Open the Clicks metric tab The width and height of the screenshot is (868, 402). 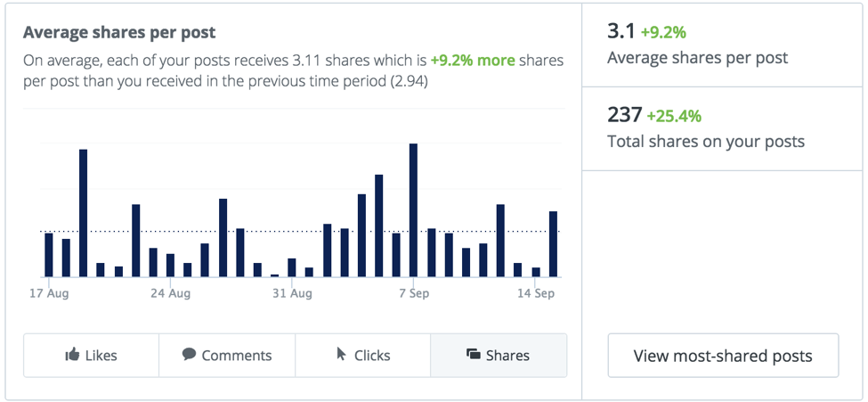pos(362,356)
